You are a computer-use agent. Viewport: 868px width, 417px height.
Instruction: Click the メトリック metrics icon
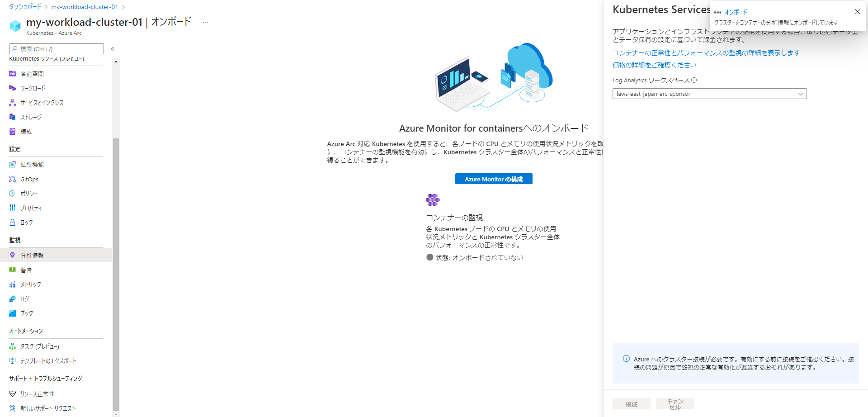13,284
